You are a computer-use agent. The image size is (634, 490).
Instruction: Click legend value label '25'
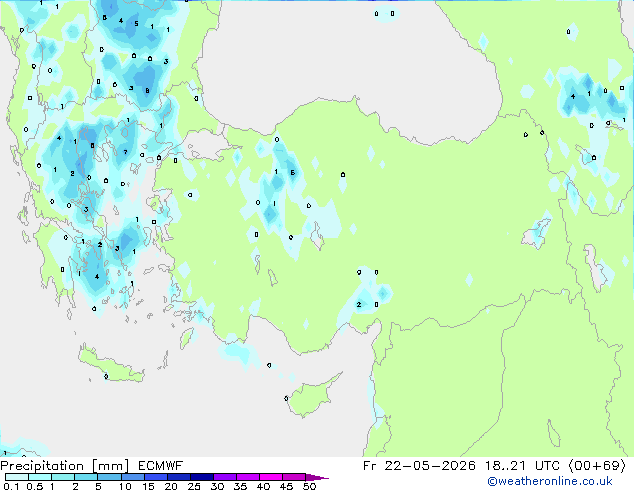(194, 486)
